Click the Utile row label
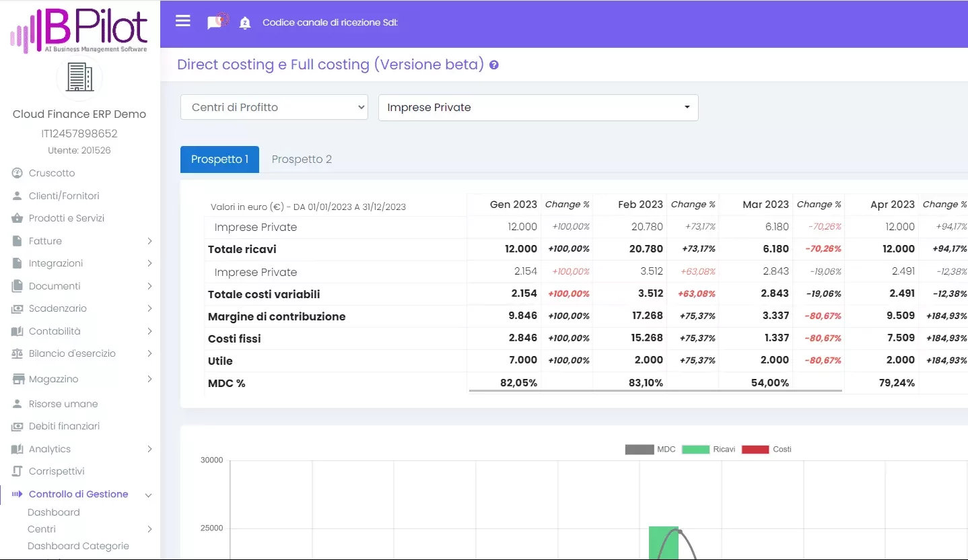968x560 pixels. click(220, 361)
